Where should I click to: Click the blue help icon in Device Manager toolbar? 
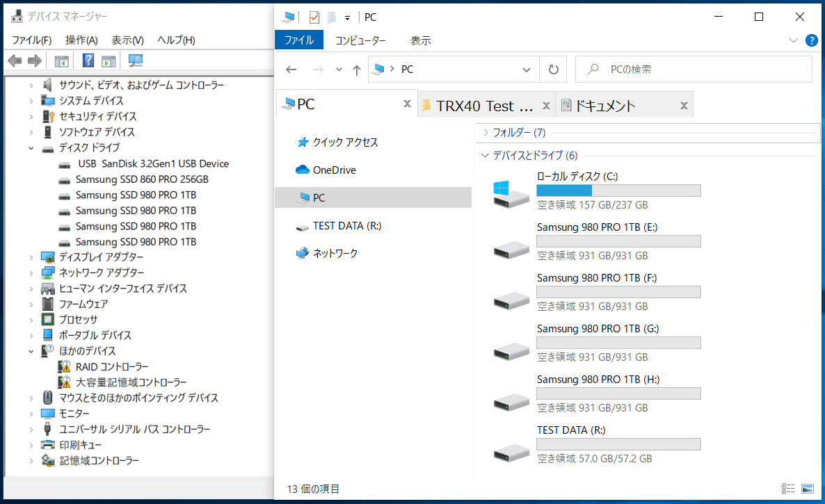click(88, 61)
